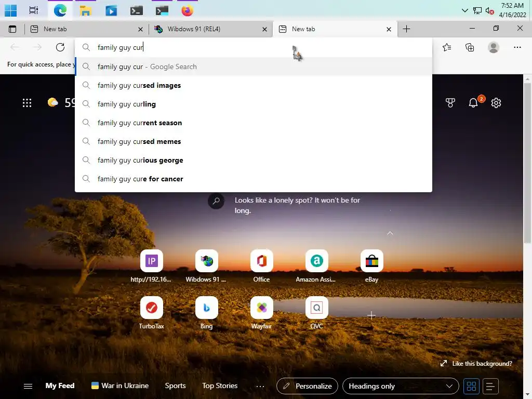Open page settings gear icon
The width and height of the screenshot is (532, 399).
tap(496, 103)
